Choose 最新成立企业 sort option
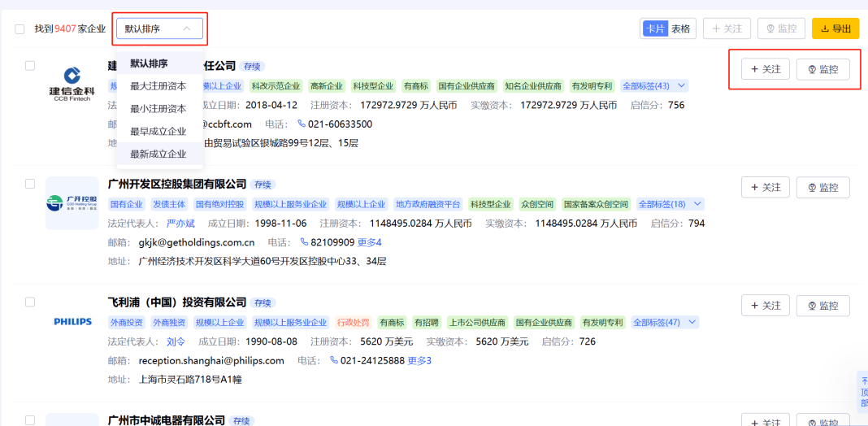 click(x=160, y=154)
